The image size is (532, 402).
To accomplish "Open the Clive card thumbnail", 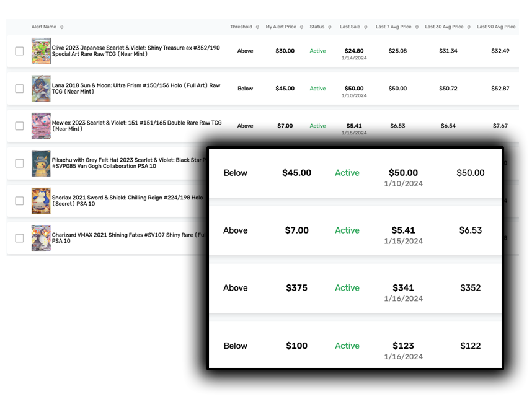I will click(x=41, y=51).
